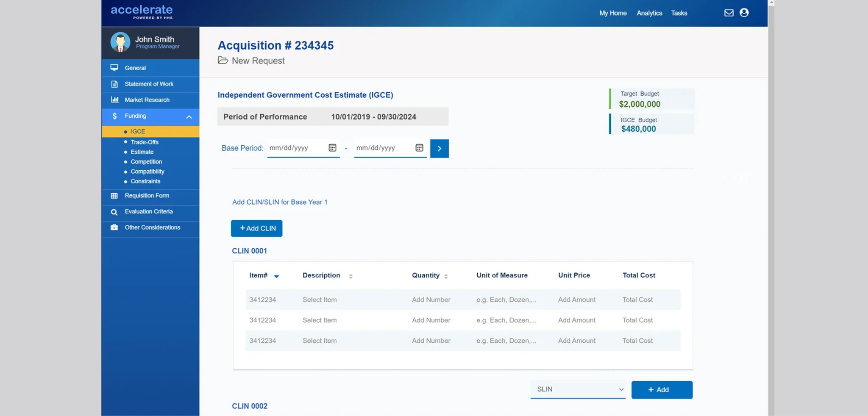Sort by Quantity column arrows
868x416 pixels.
point(445,276)
